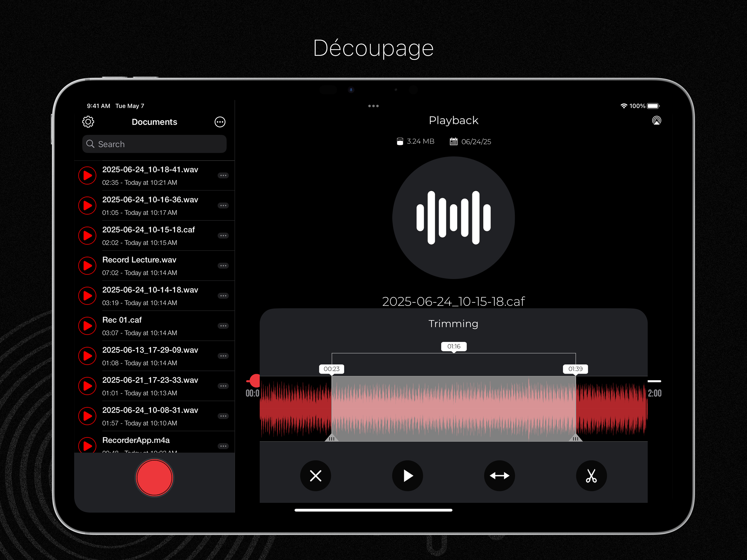Open options menu for 2025-06-24_10-18-41.wav
Screen dimensions: 747x560
[223, 176]
